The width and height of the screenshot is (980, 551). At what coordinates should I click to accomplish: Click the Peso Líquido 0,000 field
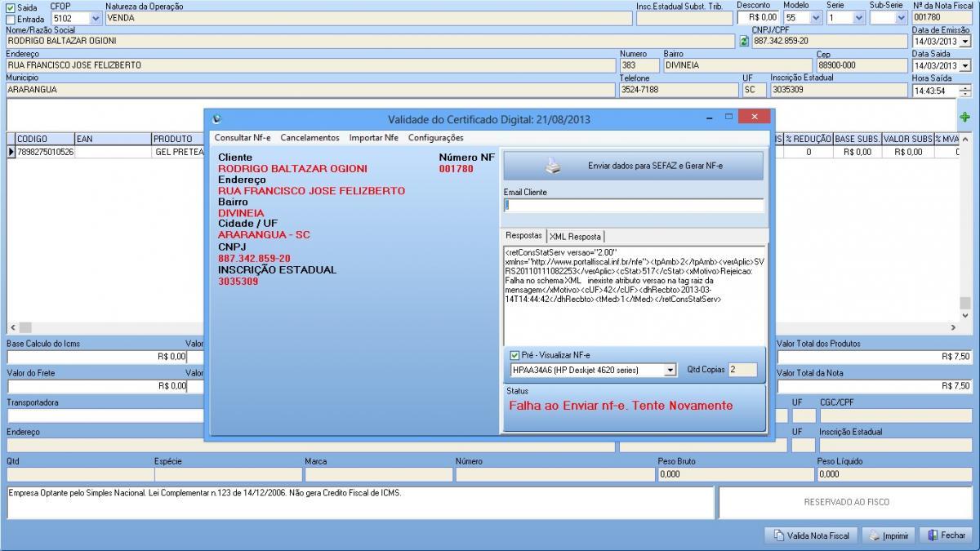tap(894, 474)
